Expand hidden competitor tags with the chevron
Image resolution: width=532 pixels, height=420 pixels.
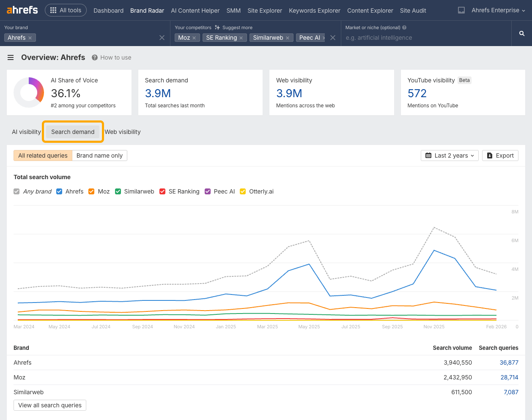coord(323,38)
